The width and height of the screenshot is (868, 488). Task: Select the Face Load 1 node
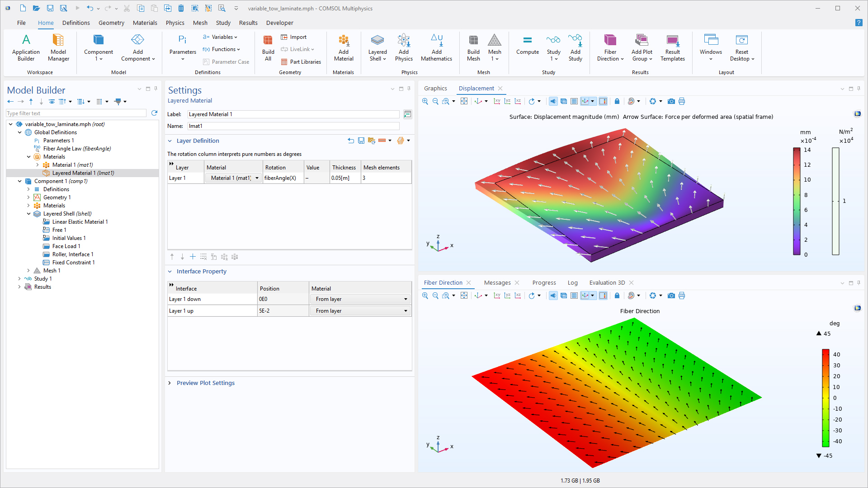[x=66, y=246]
